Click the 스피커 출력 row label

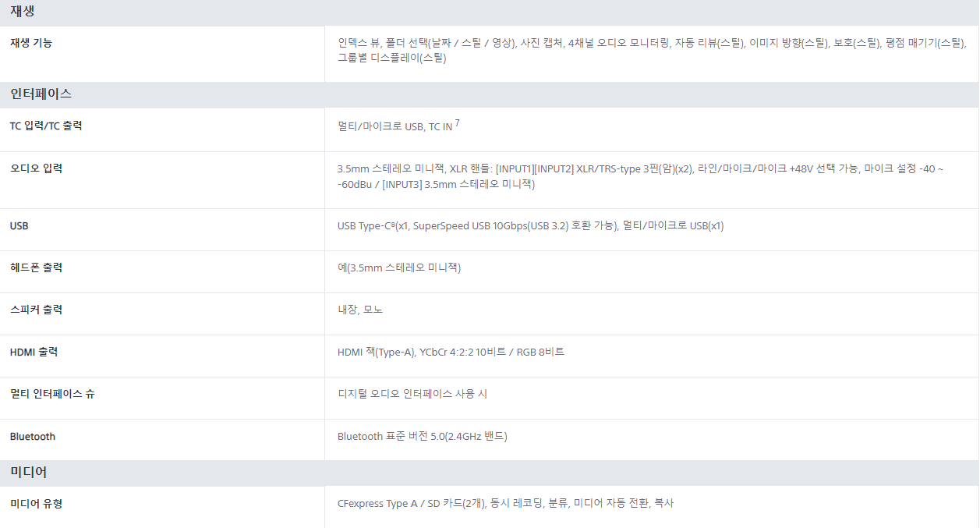coord(36,310)
